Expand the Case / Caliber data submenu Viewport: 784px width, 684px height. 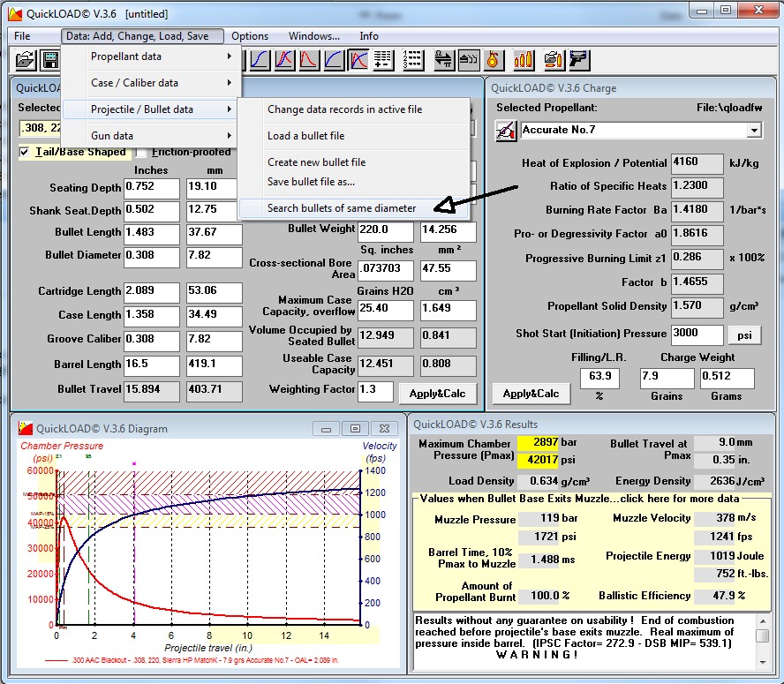pos(152,82)
